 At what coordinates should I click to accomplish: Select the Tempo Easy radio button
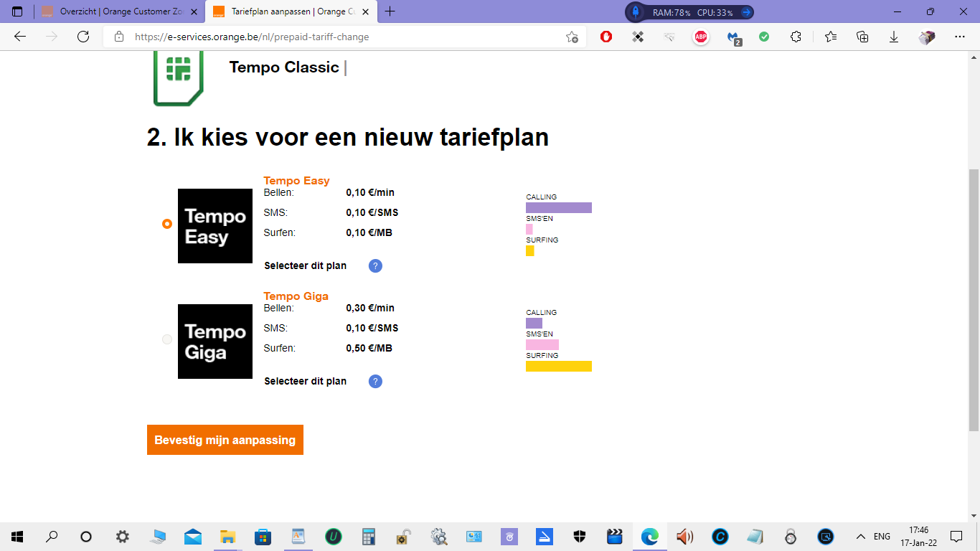(x=167, y=224)
